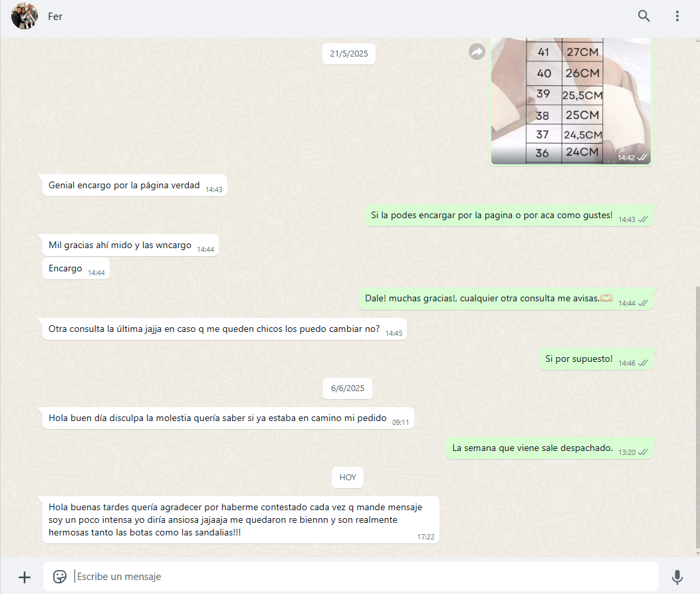This screenshot has height=594, width=700.
Task: Select the 'Hola buenas tardes' thank-you message
Action: [241, 520]
